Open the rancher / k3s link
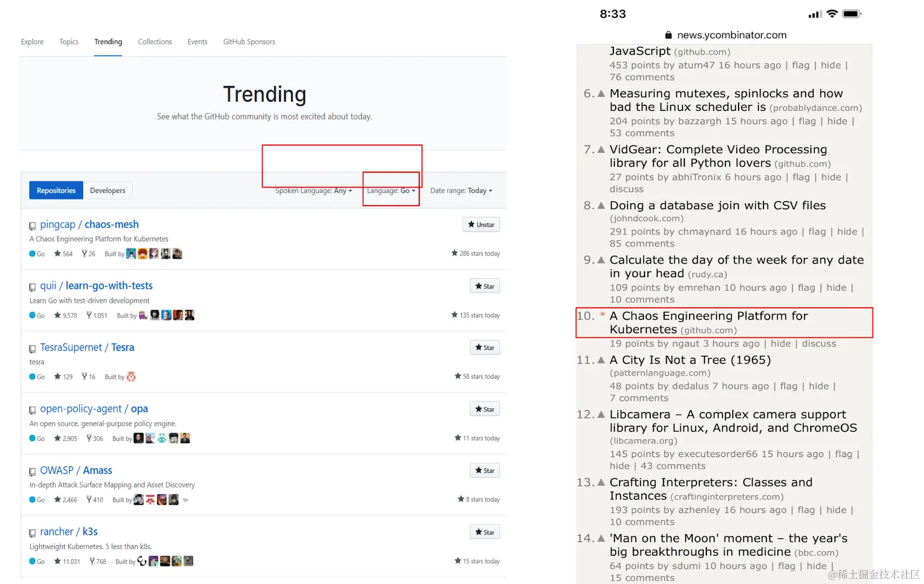Screen dimensions: 924x584 coord(69,531)
